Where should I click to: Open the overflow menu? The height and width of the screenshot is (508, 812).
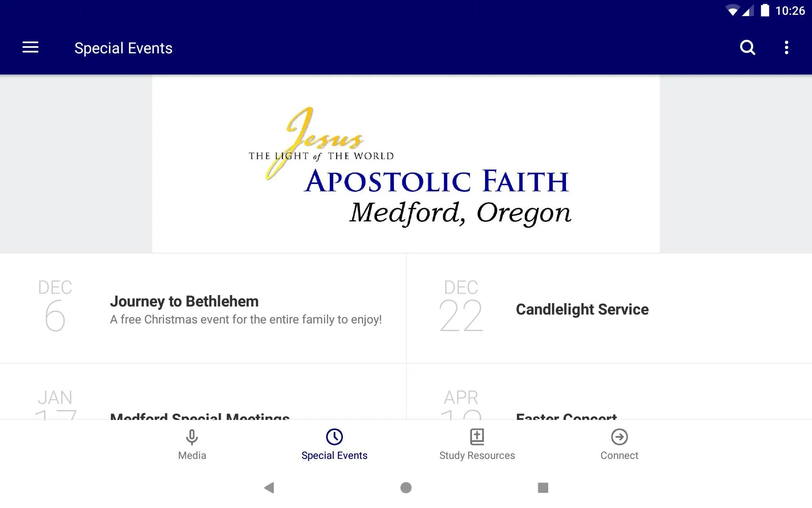point(787,48)
